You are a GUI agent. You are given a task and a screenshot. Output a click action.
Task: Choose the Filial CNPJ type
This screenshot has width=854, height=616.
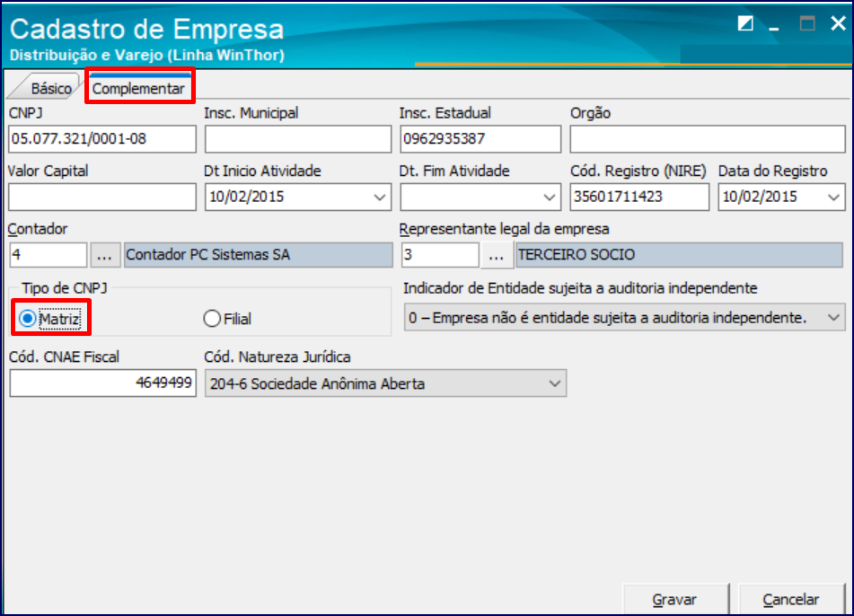pos(227,319)
